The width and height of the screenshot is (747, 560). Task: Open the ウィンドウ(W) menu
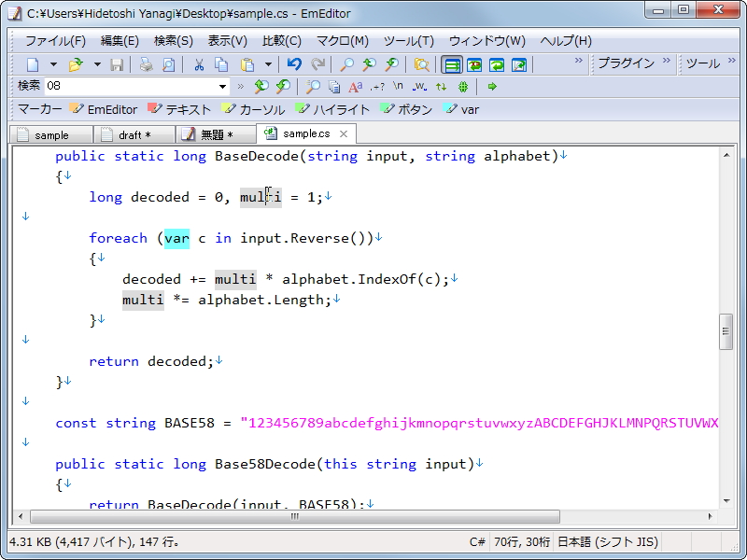click(x=486, y=41)
